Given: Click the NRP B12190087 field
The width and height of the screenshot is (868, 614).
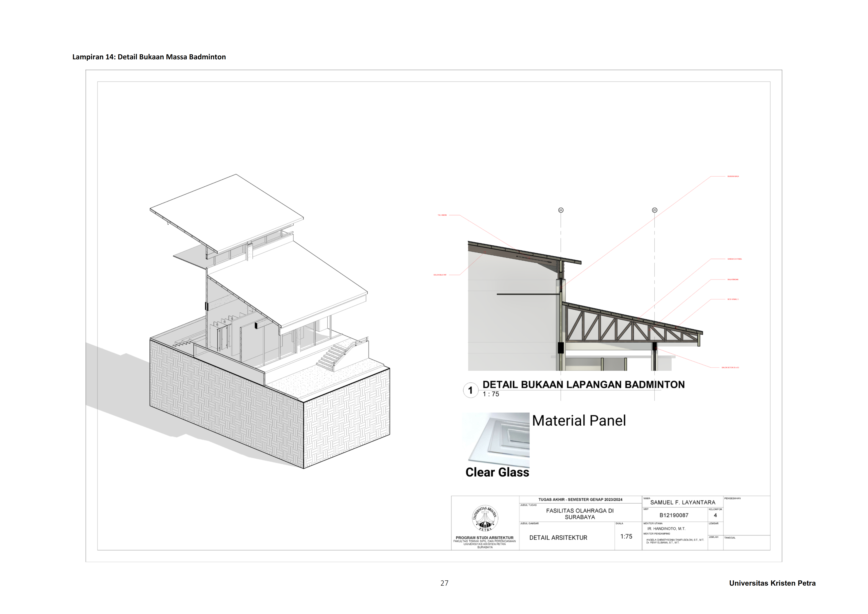Looking at the screenshot, I should (x=674, y=515).
